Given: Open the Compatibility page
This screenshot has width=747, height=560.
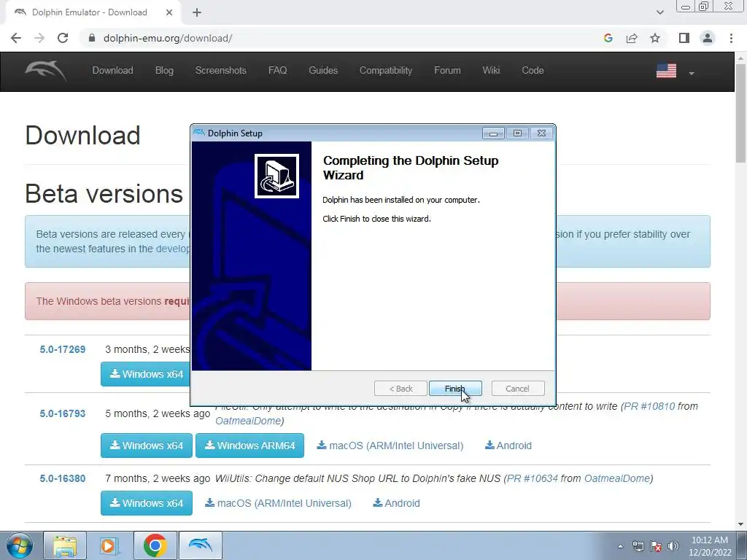Looking at the screenshot, I should coord(386,71).
